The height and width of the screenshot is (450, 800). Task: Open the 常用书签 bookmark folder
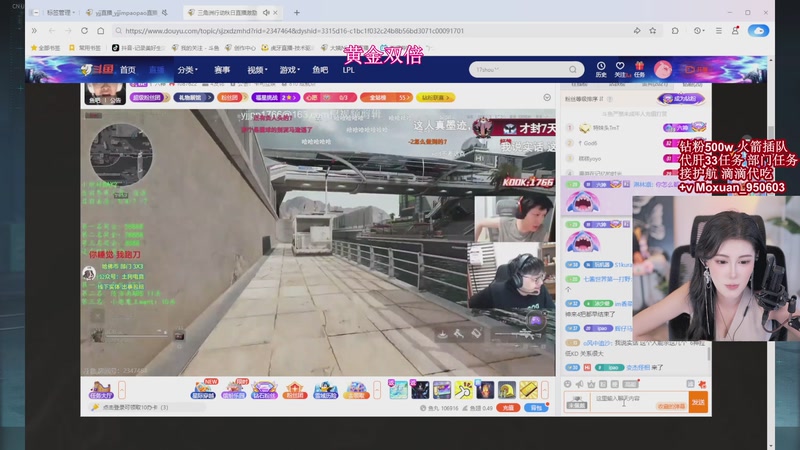pos(85,47)
